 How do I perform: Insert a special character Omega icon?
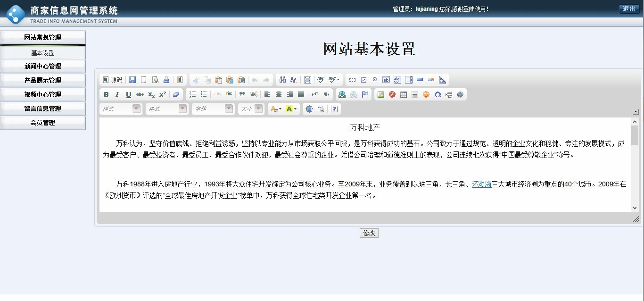[x=438, y=94]
